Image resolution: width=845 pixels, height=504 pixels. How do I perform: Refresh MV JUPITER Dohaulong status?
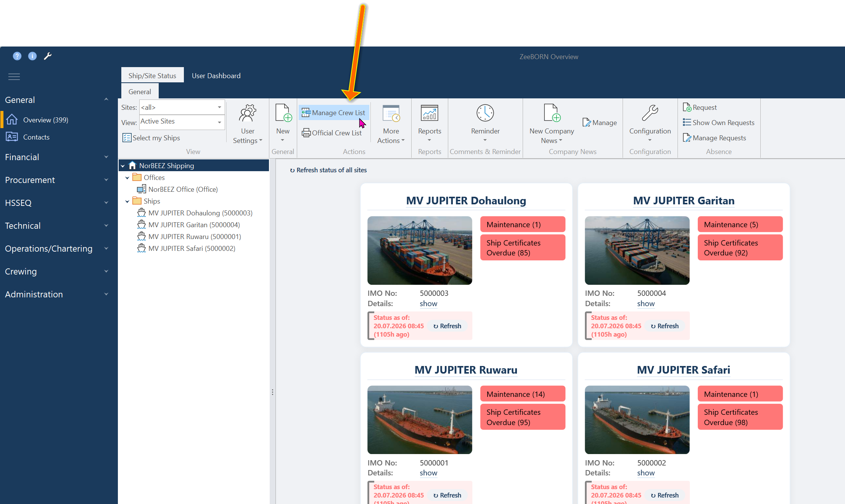pyautogui.click(x=447, y=326)
